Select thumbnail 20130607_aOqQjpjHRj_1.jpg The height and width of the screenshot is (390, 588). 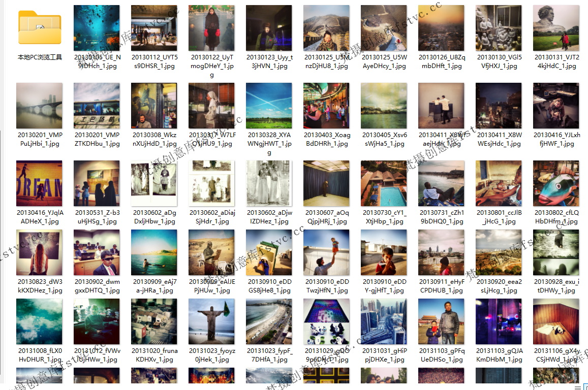point(326,183)
